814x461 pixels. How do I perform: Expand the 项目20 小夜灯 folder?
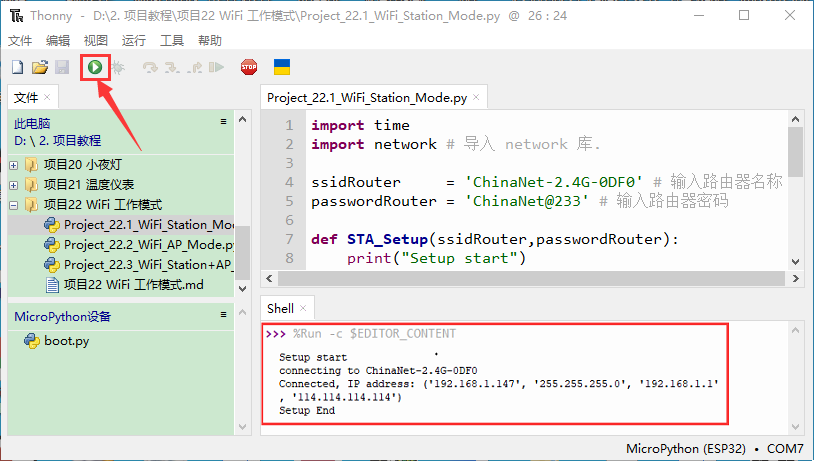pos(13,165)
